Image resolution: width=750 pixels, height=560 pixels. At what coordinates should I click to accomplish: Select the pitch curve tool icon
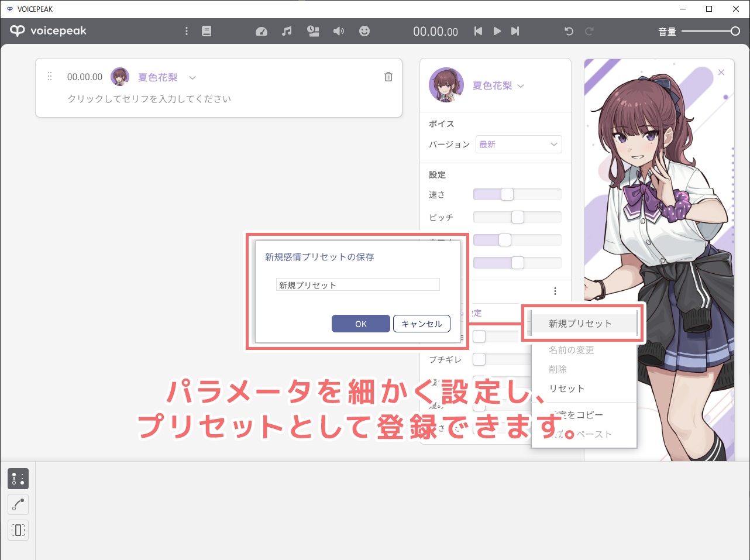click(18, 504)
